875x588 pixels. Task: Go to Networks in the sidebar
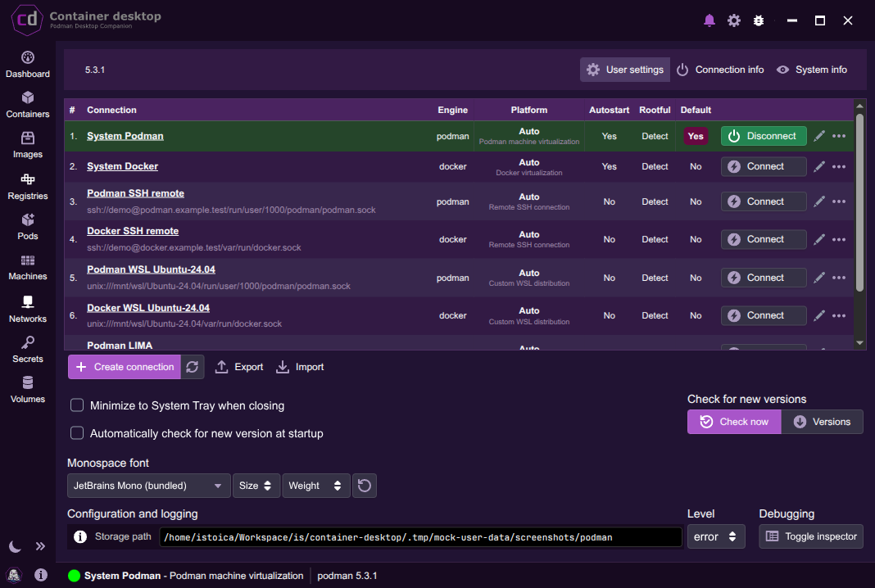click(27, 310)
